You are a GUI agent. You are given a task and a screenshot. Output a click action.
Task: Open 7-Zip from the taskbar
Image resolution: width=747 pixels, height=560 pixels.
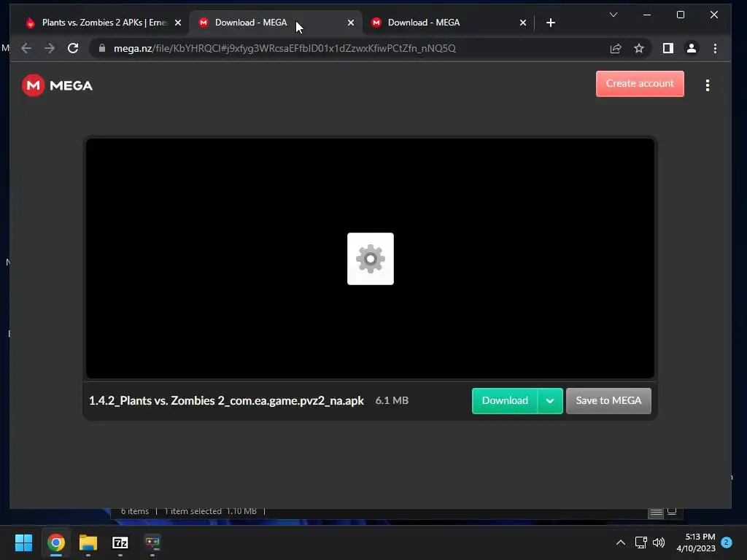coord(120,542)
